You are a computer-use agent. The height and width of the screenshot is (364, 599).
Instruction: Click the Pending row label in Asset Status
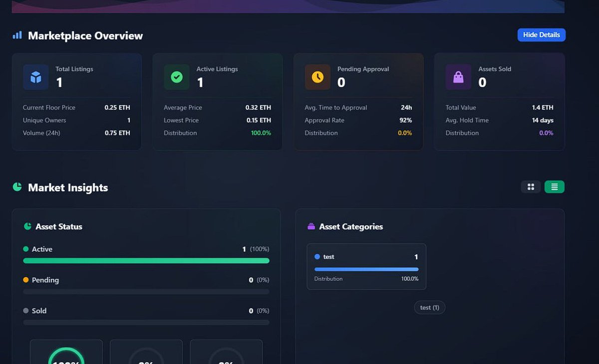pos(45,280)
